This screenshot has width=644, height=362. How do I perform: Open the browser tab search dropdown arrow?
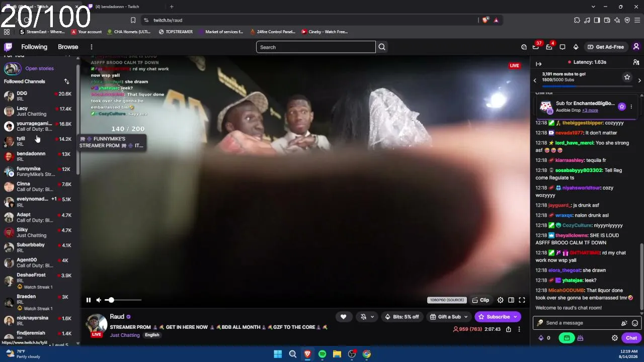pos(593,7)
